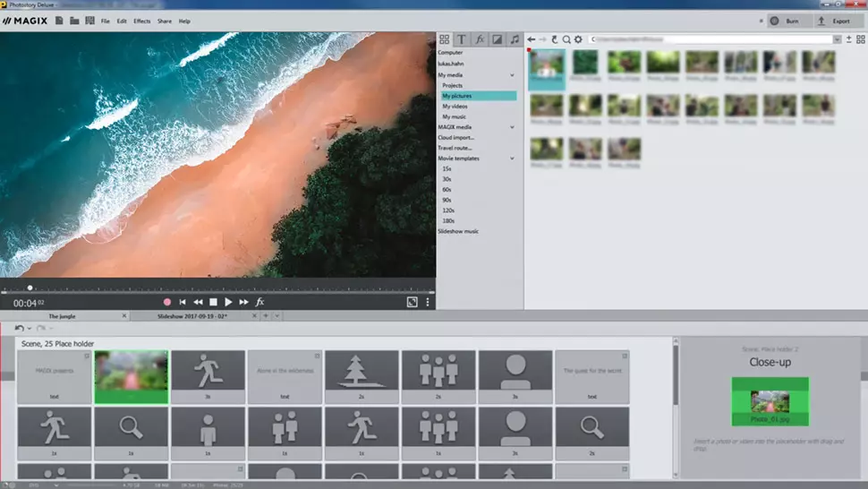The image size is (868, 489).
Task: Collapse the My media tree section
Action: pyautogui.click(x=513, y=74)
